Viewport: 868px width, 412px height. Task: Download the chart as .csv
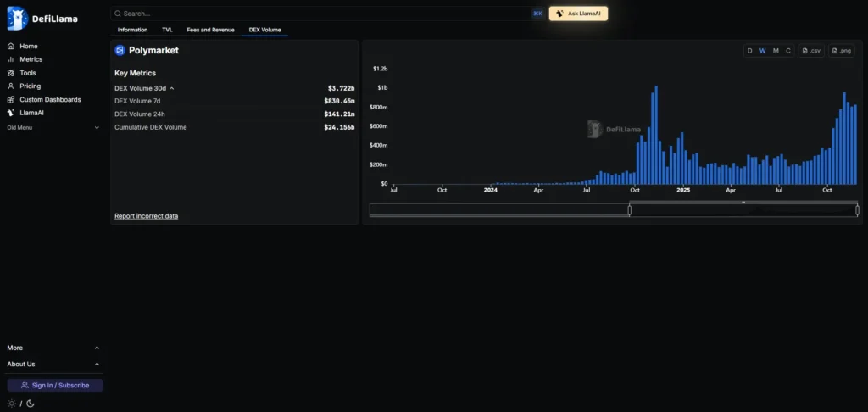pos(811,51)
